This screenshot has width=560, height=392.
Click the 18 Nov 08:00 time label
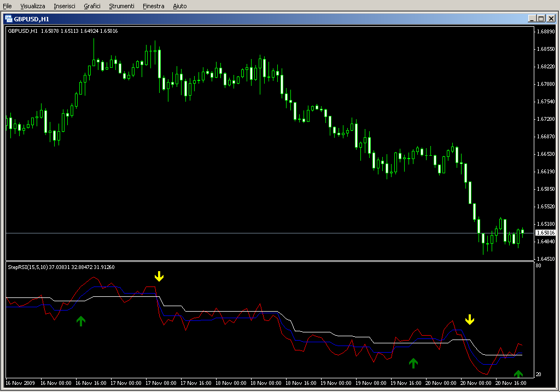266,383
